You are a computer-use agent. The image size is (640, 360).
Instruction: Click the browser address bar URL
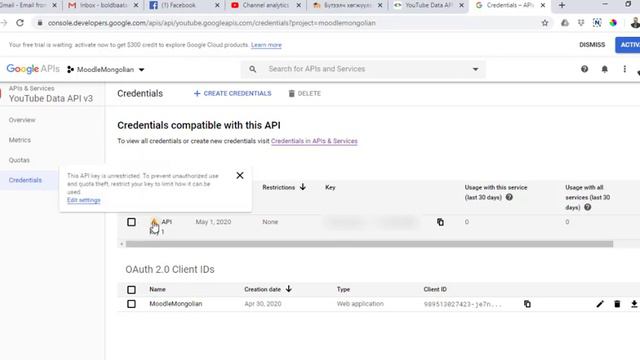[x=211, y=23]
